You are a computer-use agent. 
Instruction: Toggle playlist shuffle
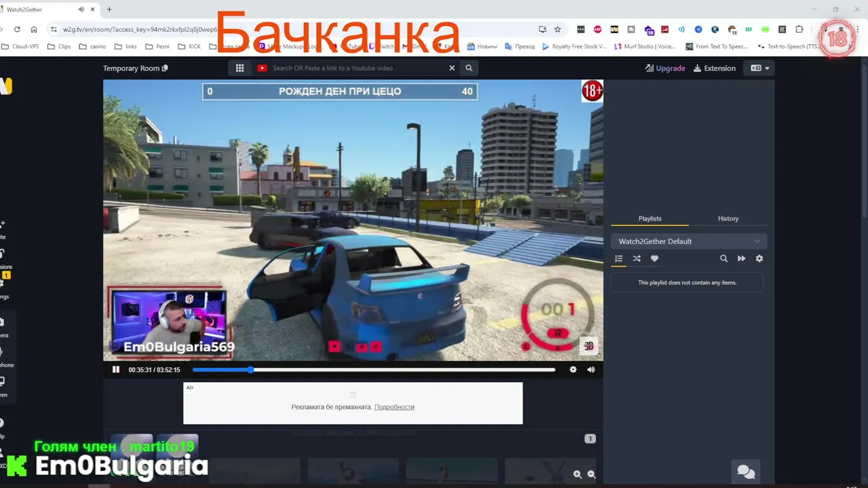[637, 258]
